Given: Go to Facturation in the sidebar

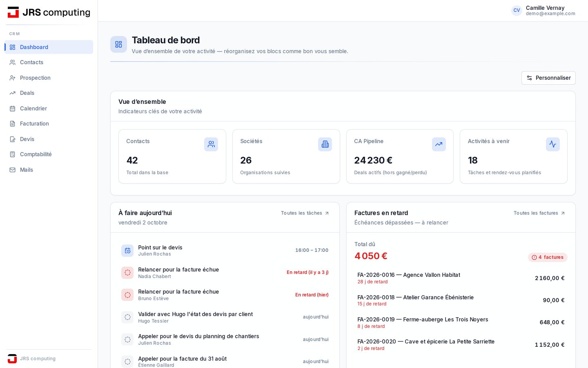Looking at the screenshot, I should click(x=49, y=123).
